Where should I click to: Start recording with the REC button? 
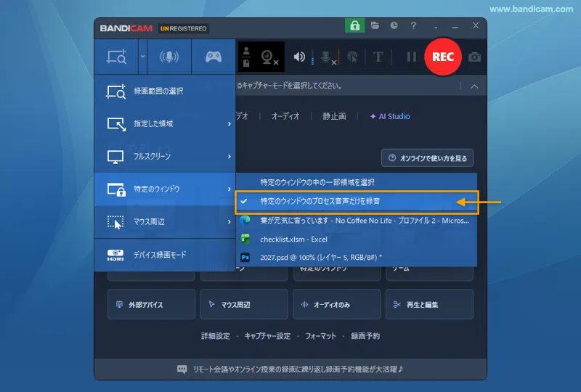(443, 57)
